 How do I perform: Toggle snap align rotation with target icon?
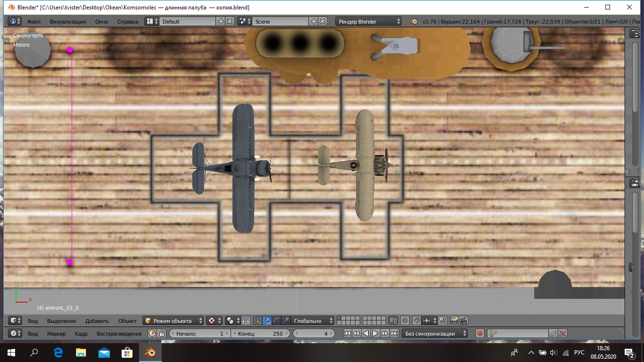point(442,321)
